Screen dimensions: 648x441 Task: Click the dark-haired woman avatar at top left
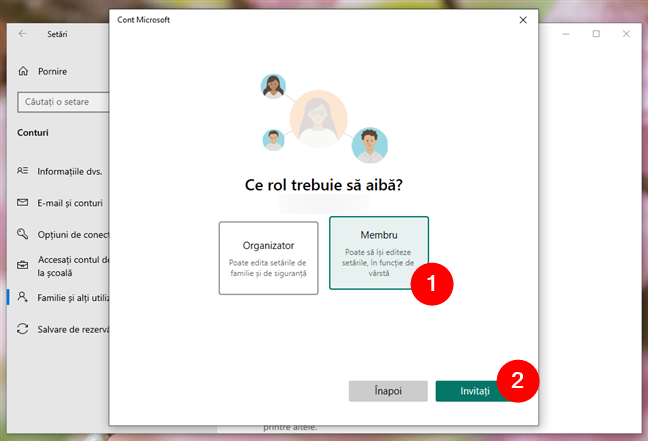pos(272,86)
